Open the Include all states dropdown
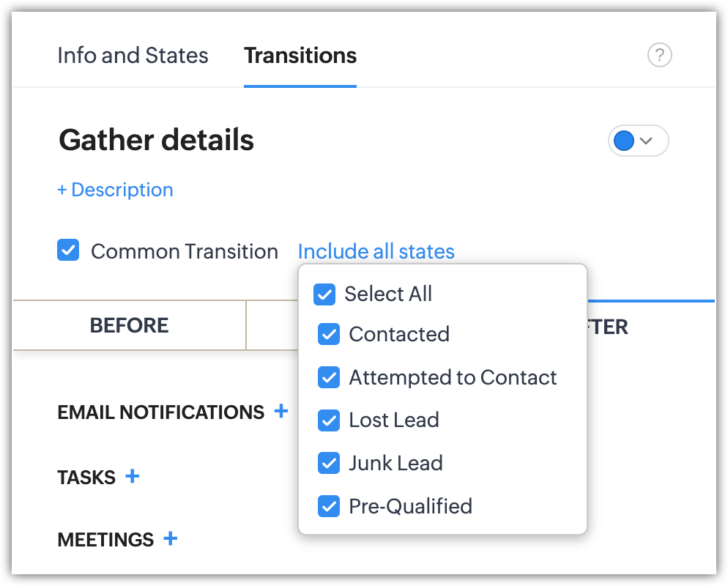The width and height of the screenshot is (728, 586). 376,251
